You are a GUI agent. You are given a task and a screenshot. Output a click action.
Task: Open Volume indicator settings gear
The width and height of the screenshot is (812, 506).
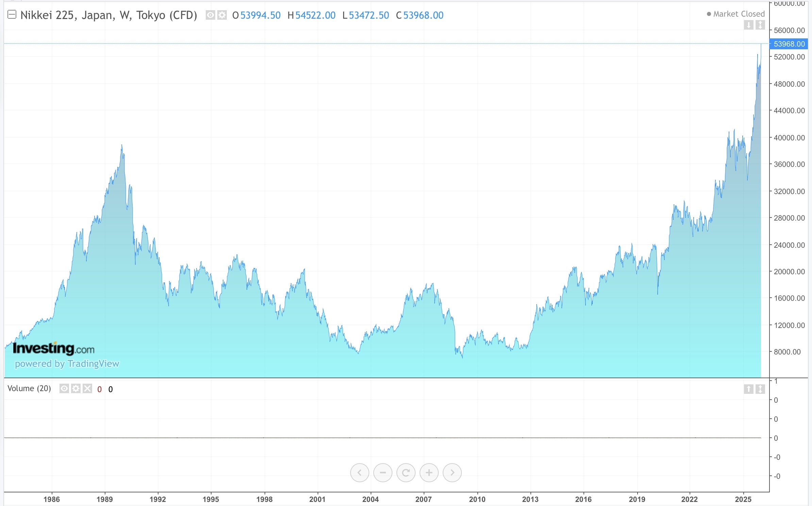76,388
